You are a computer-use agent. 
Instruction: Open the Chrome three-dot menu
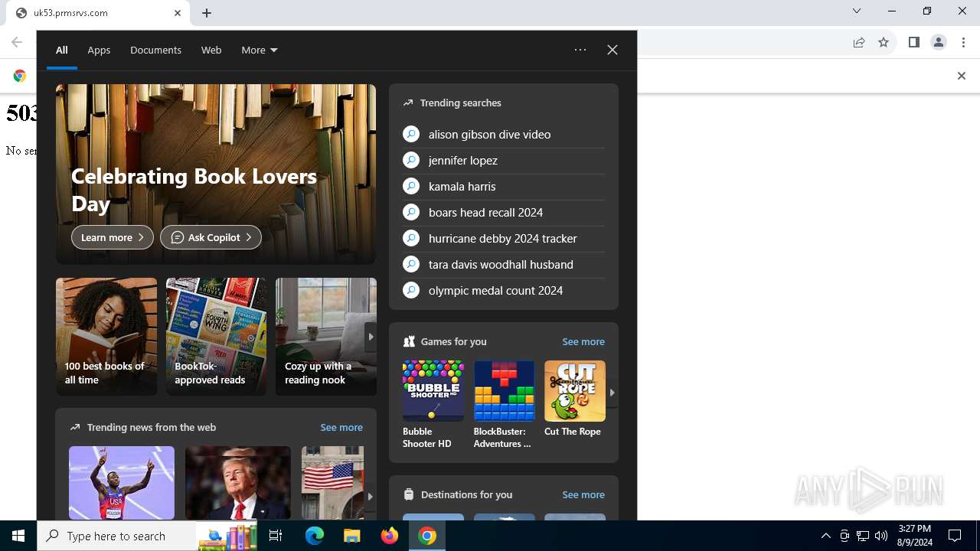point(964,42)
